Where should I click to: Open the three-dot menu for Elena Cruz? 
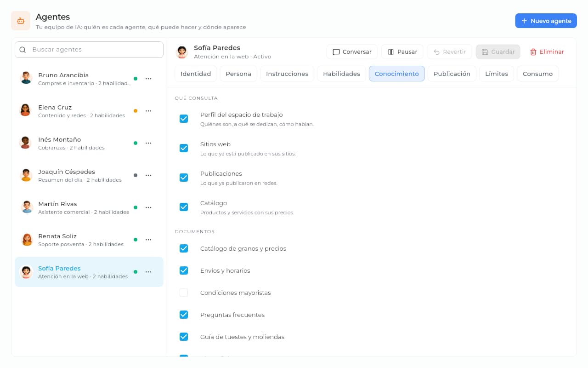148,111
